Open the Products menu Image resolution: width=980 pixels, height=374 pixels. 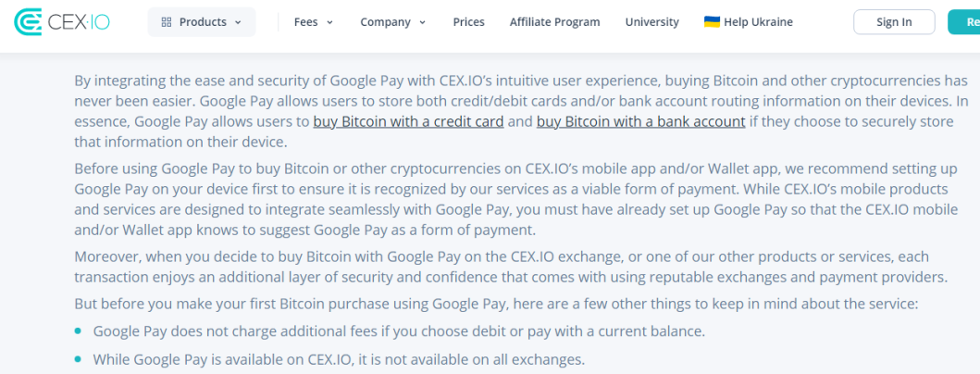pyautogui.click(x=201, y=22)
